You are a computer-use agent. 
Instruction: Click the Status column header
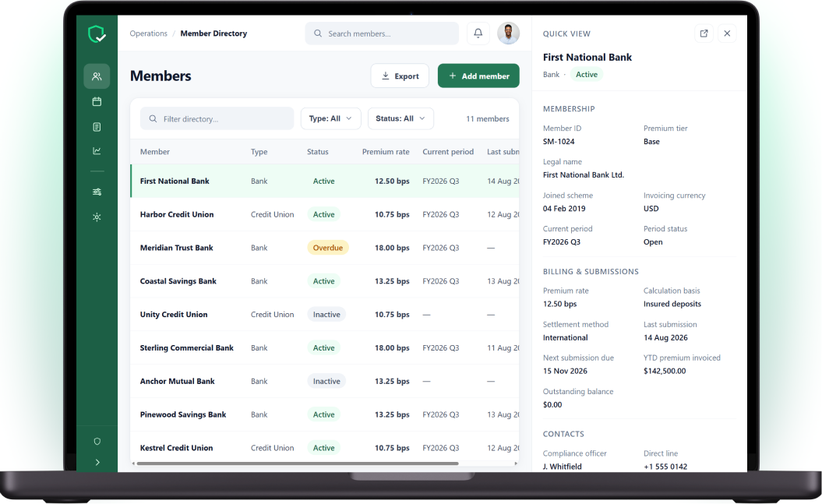tap(318, 152)
